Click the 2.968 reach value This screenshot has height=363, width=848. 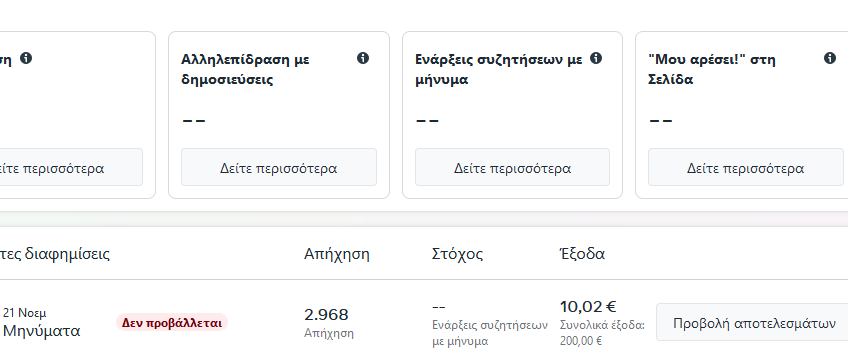(326, 314)
